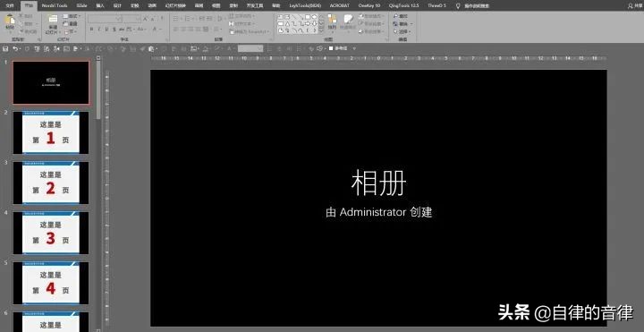Select slide 3 thumbnail showing page 2

click(x=51, y=183)
